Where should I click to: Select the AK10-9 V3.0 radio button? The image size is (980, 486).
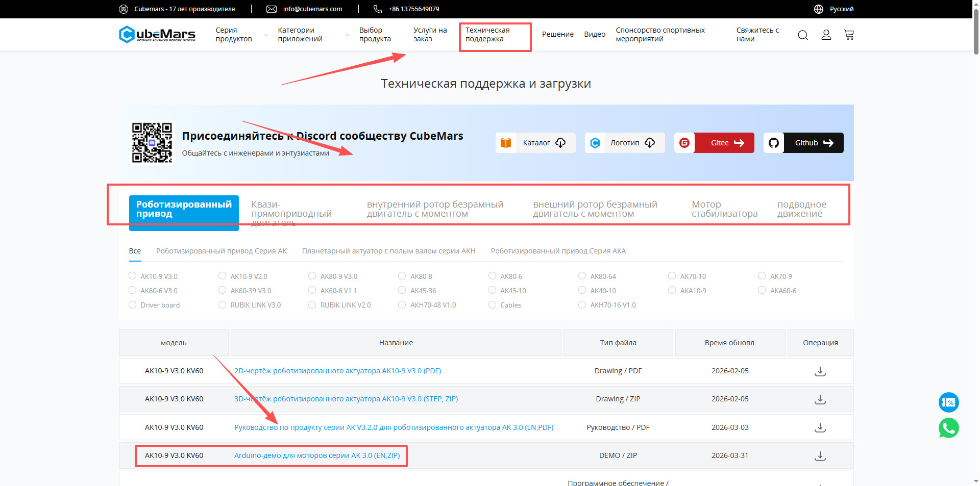tap(133, 276)
